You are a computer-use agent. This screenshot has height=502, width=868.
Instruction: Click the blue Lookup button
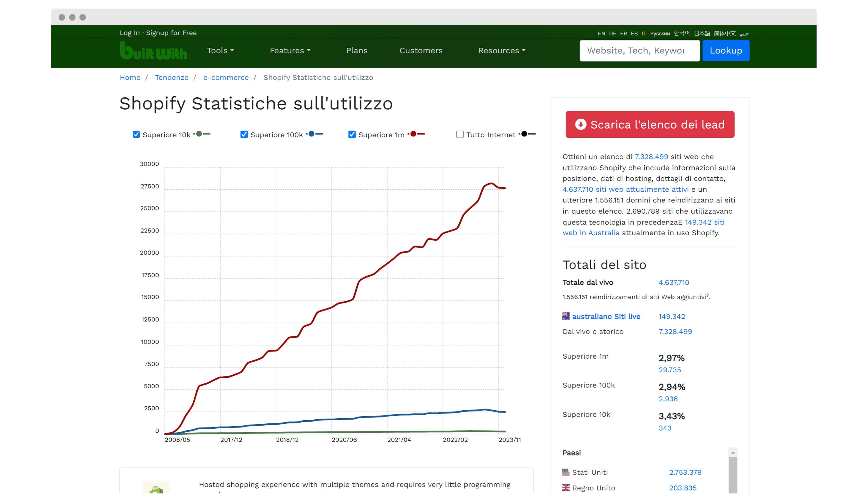(x=726, y=51)
